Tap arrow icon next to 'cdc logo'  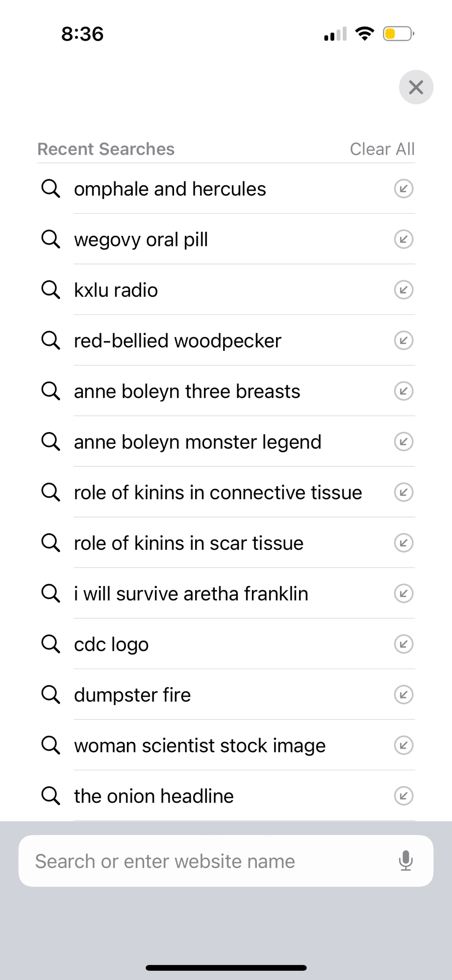(403, 644)
